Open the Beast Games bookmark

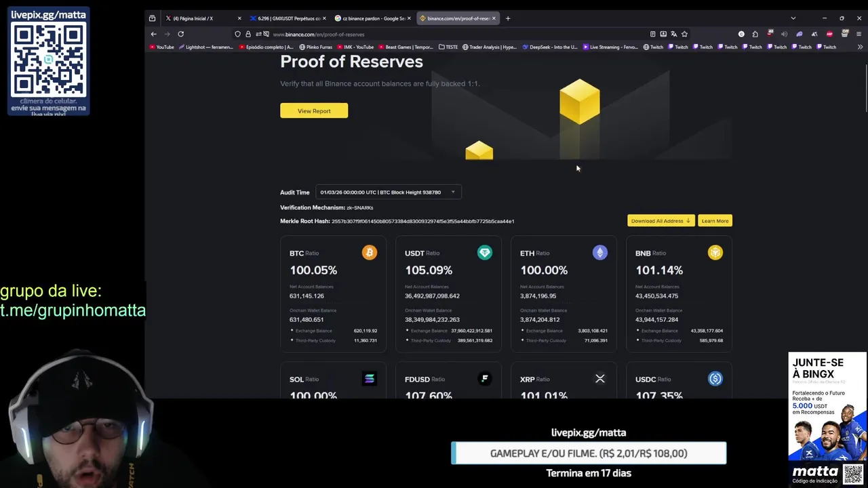pyautogui.click(x=405, y=47)
